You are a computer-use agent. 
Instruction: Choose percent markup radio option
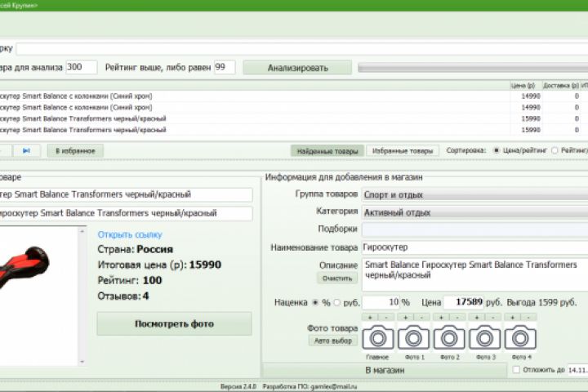pos(315,302)
